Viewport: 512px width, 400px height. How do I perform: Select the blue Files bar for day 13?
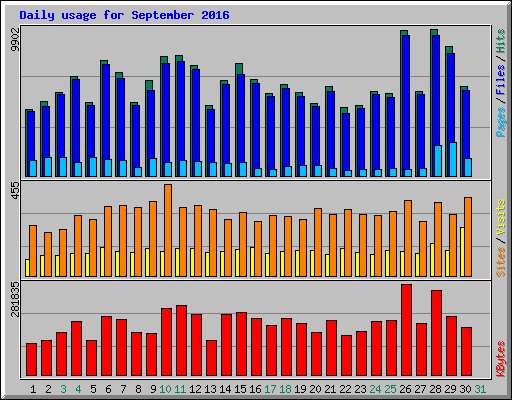(211, 143)
